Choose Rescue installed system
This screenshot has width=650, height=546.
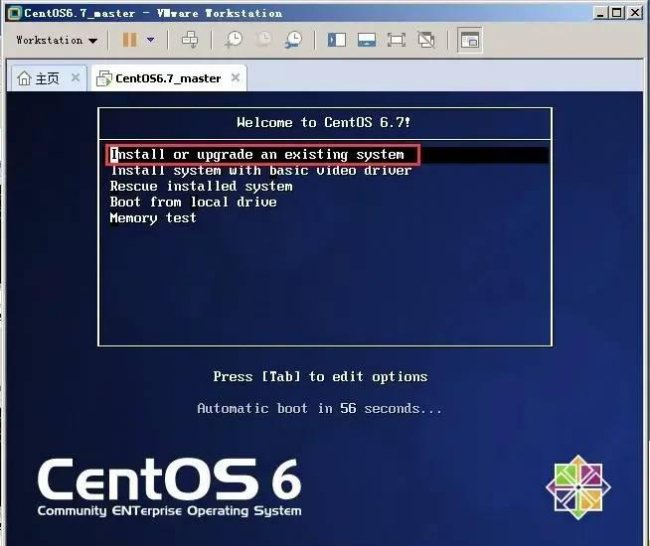tap(201, 186)
